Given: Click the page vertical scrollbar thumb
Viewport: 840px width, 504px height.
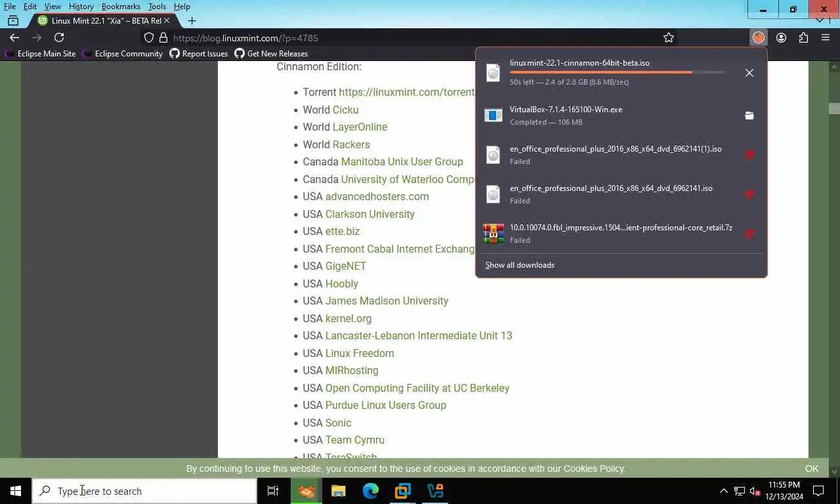Looking at the screenshot, I should [834, 108].
